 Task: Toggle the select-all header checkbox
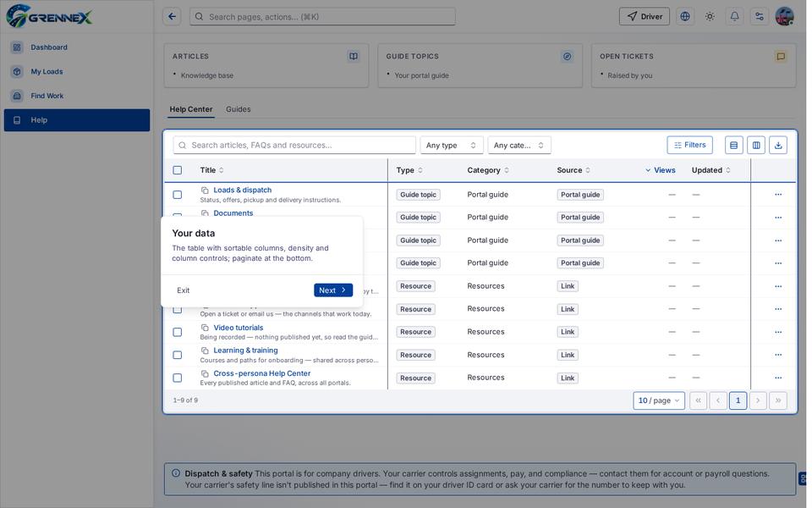(177, 170)
